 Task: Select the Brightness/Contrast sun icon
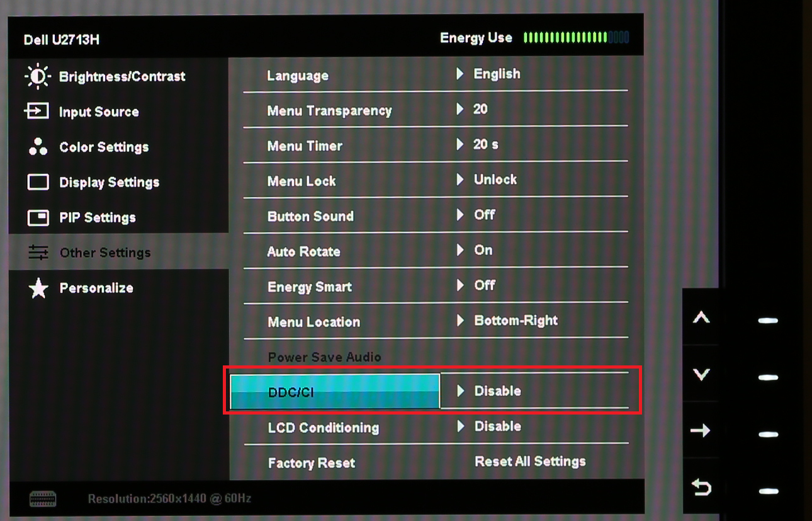[x=38, y=76]
